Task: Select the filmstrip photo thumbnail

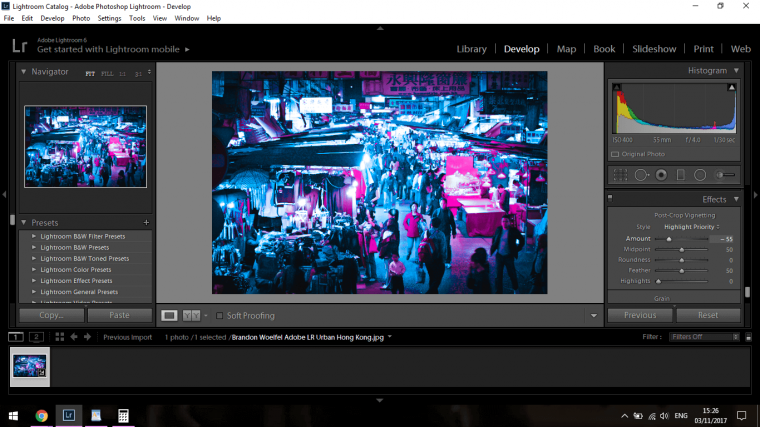Action: point(30,366)
